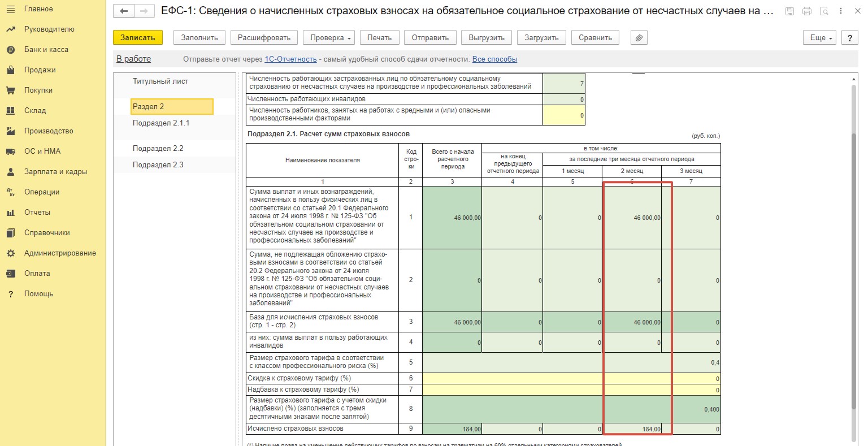Select the Банк и касса coin icon
The height and width of the screenshot is (446, 868).
[10, 50]
